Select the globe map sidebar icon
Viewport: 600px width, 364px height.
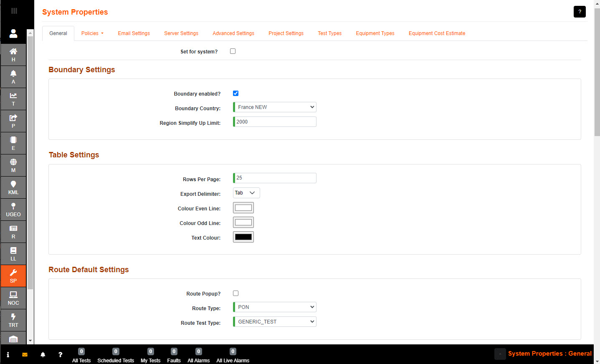pyautogui.click(x=13, y=165)
